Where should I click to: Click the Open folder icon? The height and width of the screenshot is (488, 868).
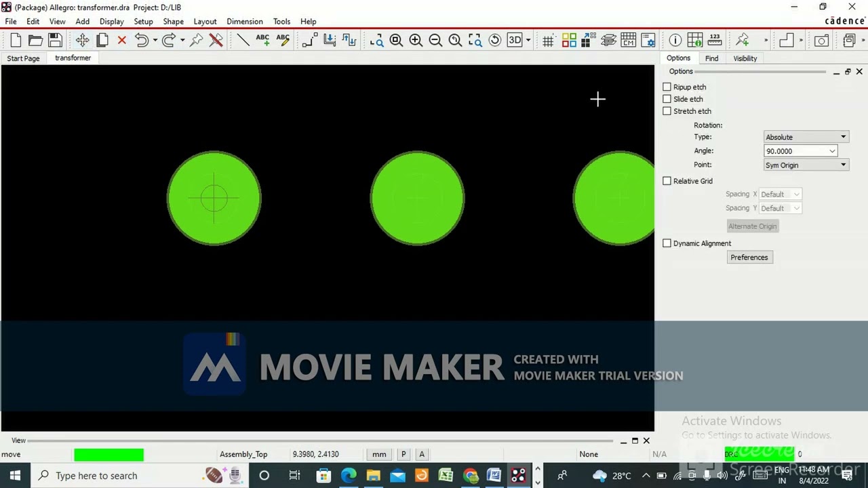tap(35, 41)
